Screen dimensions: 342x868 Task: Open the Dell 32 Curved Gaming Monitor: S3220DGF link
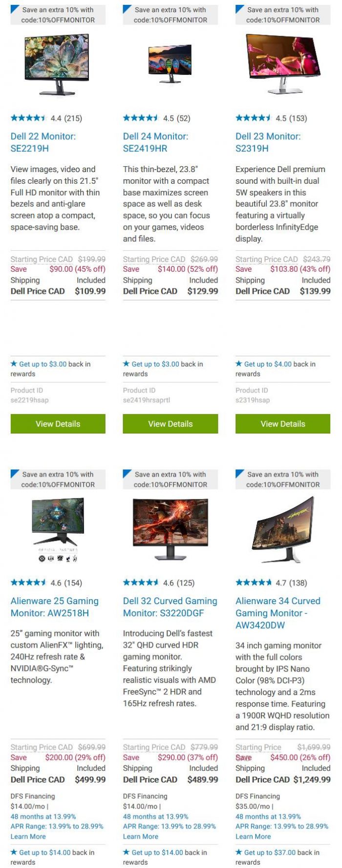pos(170,607)
